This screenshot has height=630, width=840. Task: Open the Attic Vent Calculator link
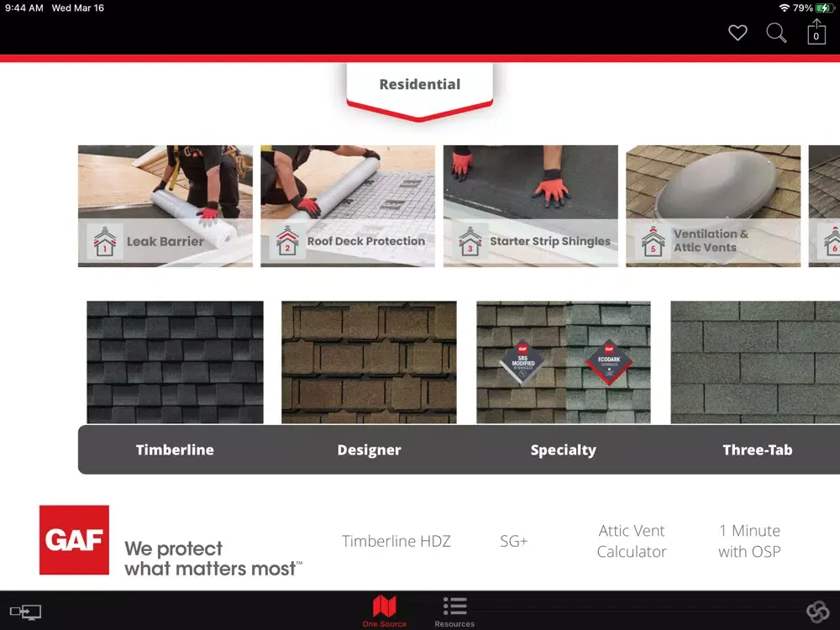632,541
